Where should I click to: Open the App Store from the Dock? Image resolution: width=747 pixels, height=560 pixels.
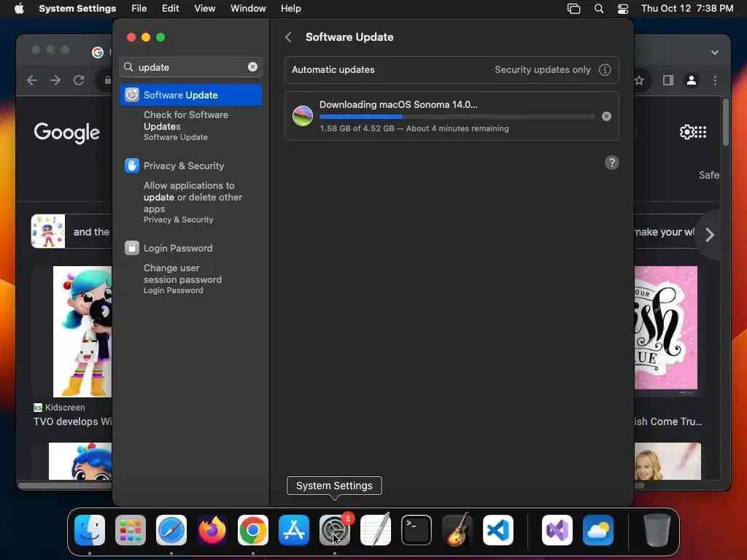click(x=294, y=530)
